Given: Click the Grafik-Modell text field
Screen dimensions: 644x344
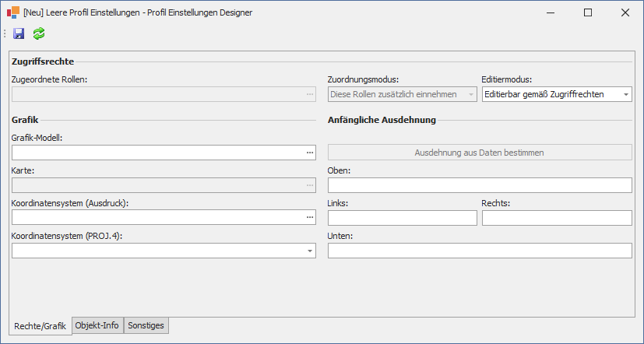Looking at the screenshot, I should pos(156,153).
